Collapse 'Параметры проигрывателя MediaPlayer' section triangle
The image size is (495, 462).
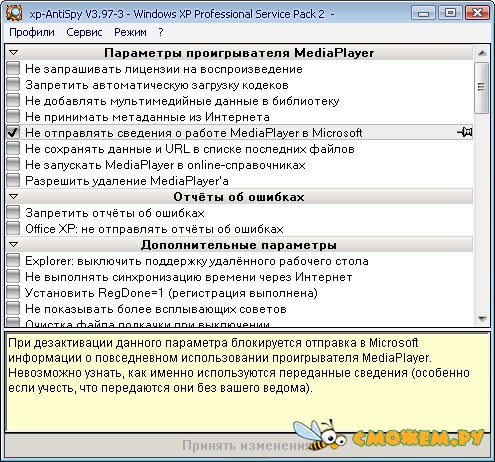(x=13, y=53)
